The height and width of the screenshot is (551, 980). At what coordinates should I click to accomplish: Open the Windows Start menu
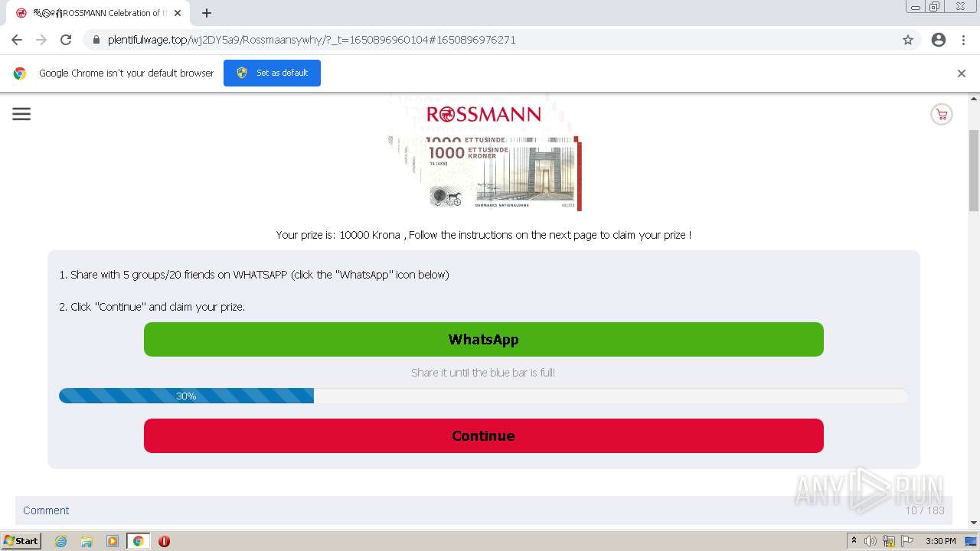coord(21,540)
